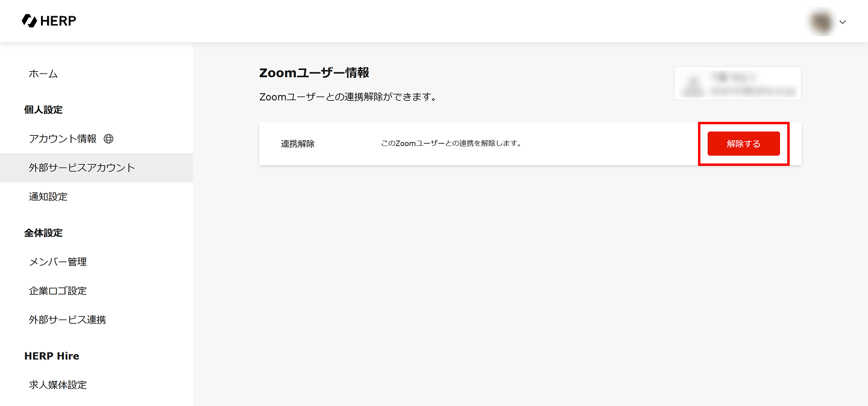The height and width of the screenshot is (406, 868).
Task: Select 外部サービスアカウント in the sidebar
Action: click(x=96, y=168)
